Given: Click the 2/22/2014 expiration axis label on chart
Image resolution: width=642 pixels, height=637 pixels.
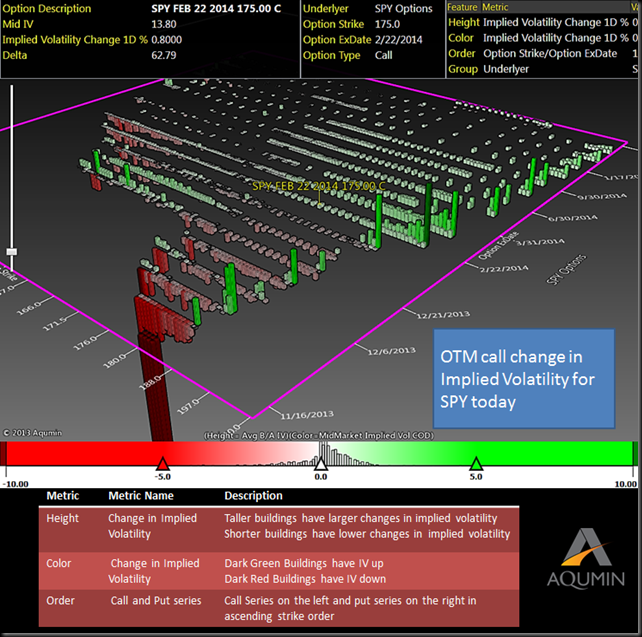Looking at the screenshot, I should click(504, 269).
